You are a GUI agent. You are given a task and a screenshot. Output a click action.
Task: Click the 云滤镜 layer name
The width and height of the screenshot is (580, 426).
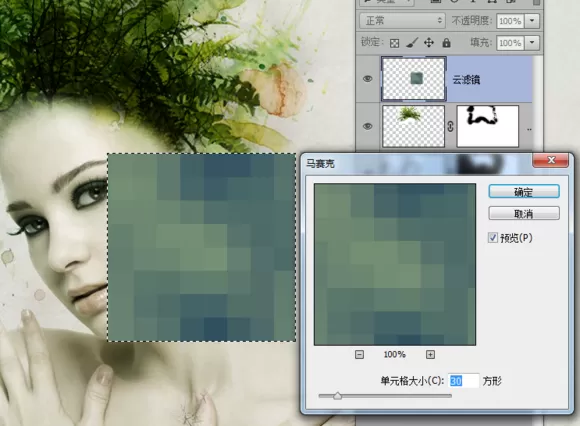[466, 80]
